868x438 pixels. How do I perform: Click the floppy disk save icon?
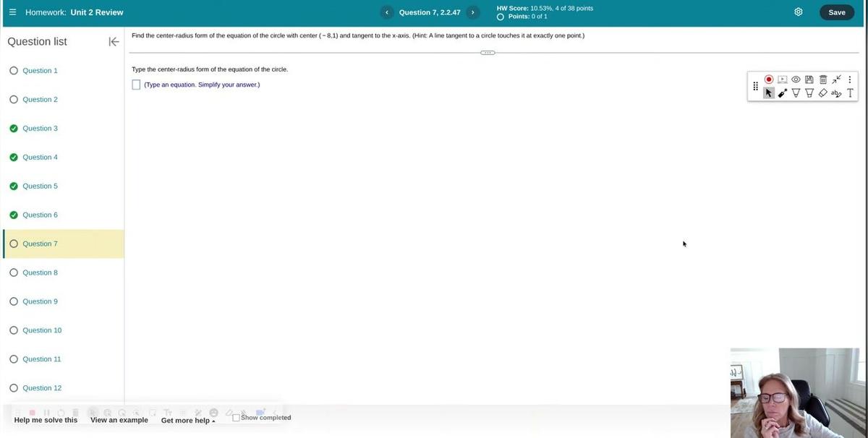coord(809,80)
